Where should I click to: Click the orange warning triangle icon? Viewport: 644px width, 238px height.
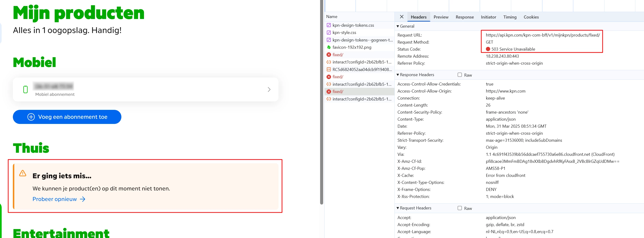click(22, 173)
